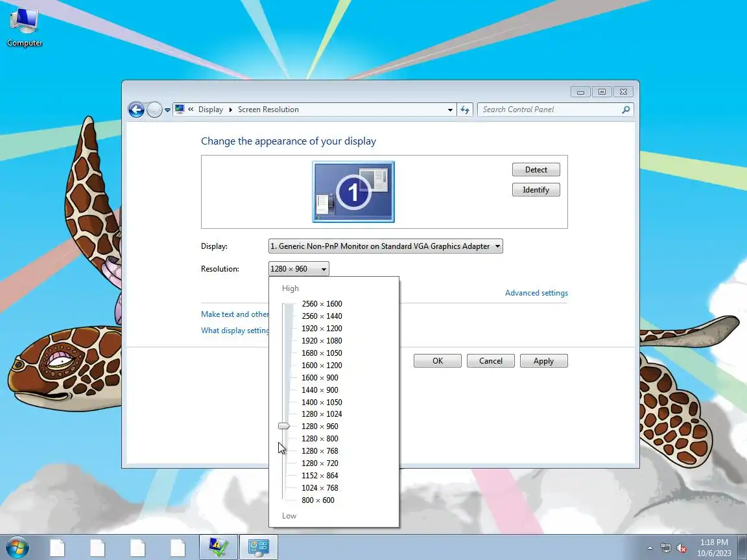
Task: Minimize the Screen Resolution window
Action: [x=580, y=92]
